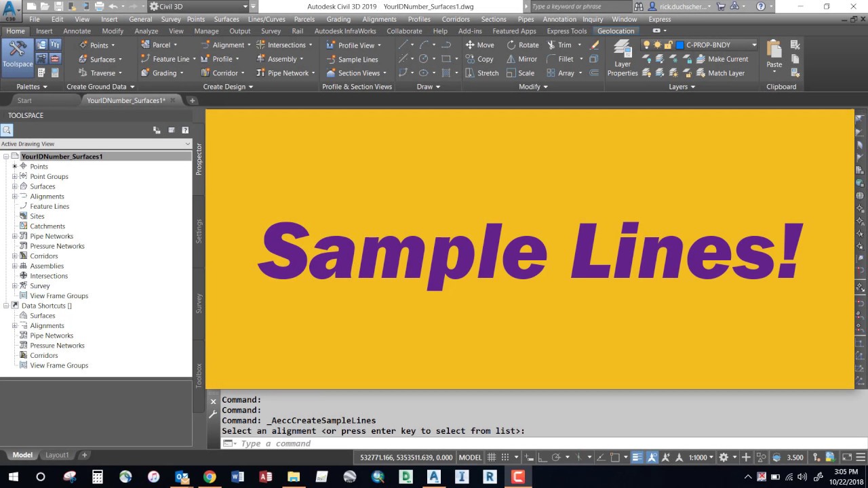Click the command line input field
This screenshot has height=488, width=868.
(x=542, y=443)
